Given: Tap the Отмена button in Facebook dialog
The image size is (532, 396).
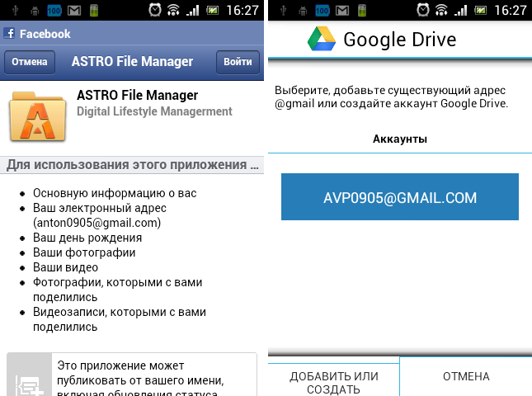Looking at the screenshot, I should (30, 62).
